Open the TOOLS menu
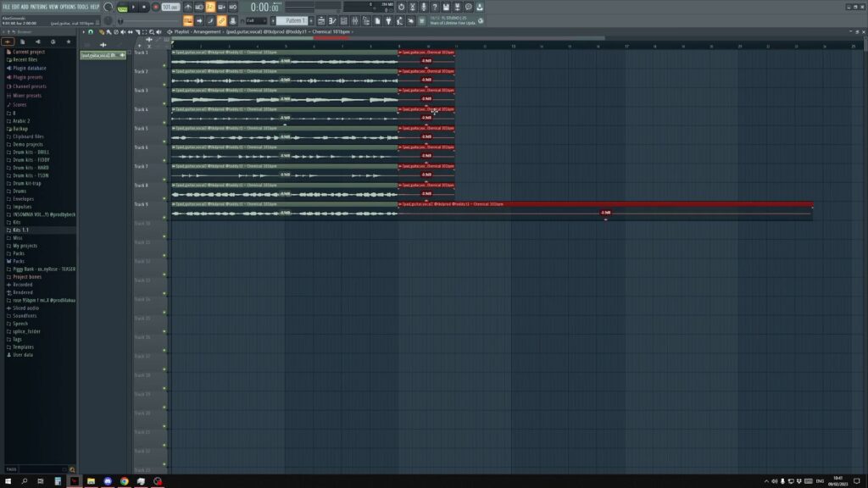Viewport: 868px width, 488px height. 82,7
